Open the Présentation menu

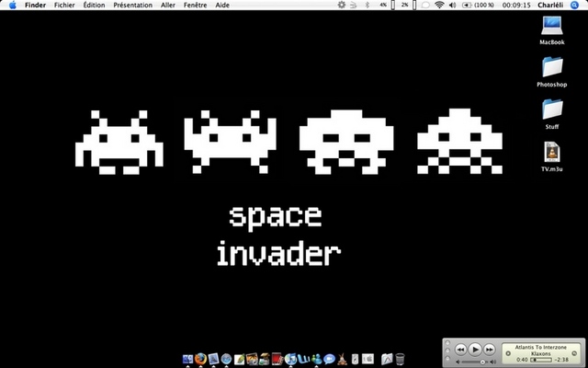click(x=132, y=6)
